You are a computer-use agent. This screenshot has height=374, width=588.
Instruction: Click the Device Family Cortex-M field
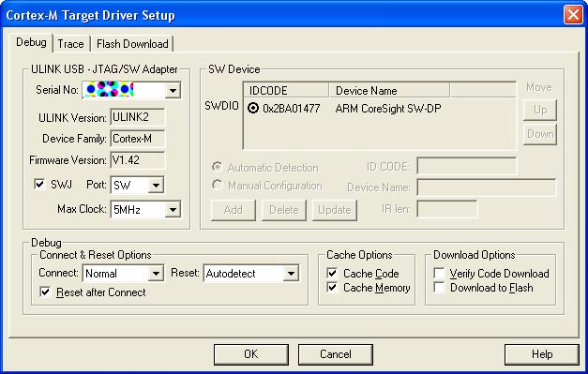(138, 139)
